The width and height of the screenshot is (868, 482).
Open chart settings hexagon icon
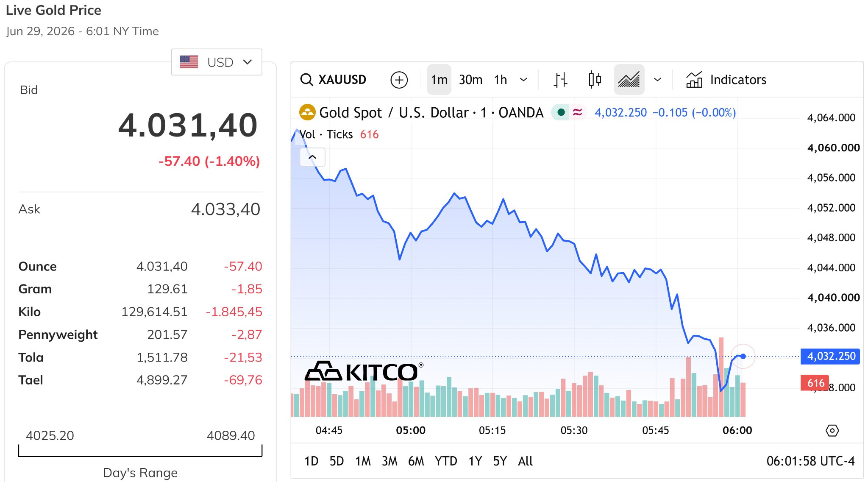[832, 431]
